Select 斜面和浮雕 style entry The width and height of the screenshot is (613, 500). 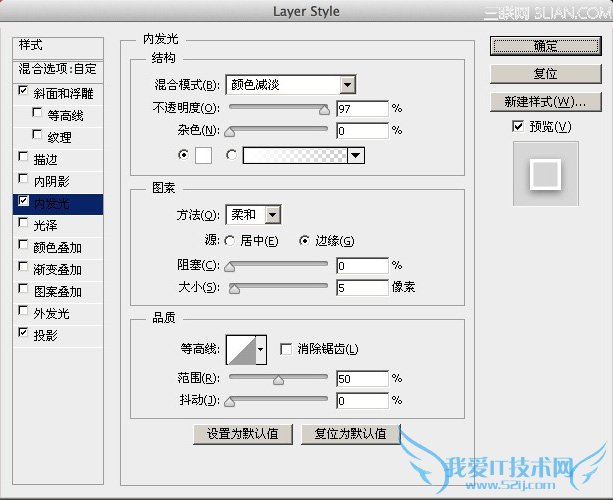point(63,94)
